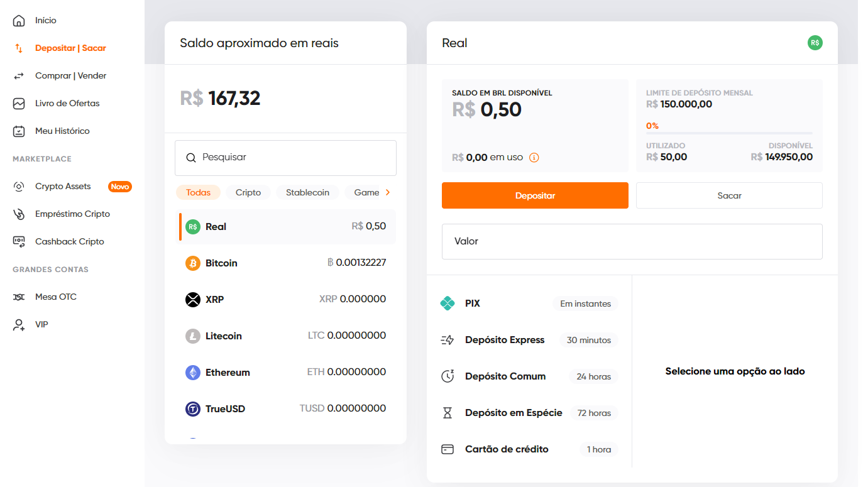Image resolution: width=868 pixels, height=487 pixels.
Task: Choose the Depósito Comum option
Action: click(x=529, y=376)
